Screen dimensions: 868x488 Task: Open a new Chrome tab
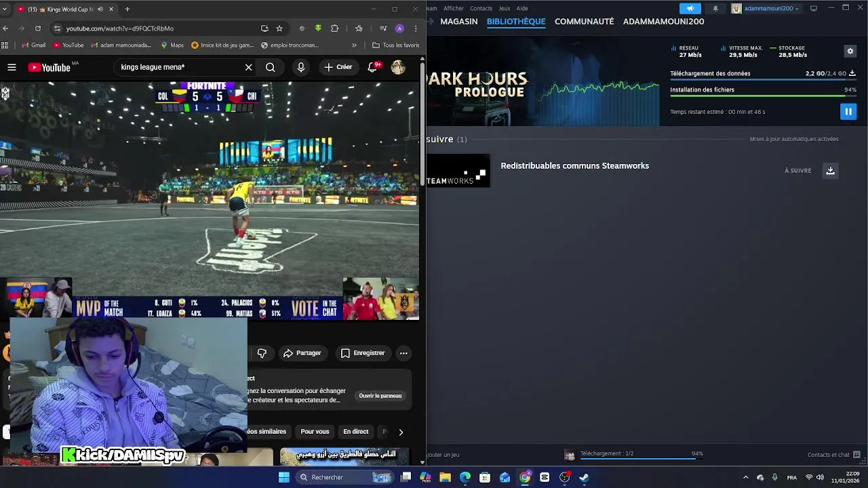(x=127, y=9)
